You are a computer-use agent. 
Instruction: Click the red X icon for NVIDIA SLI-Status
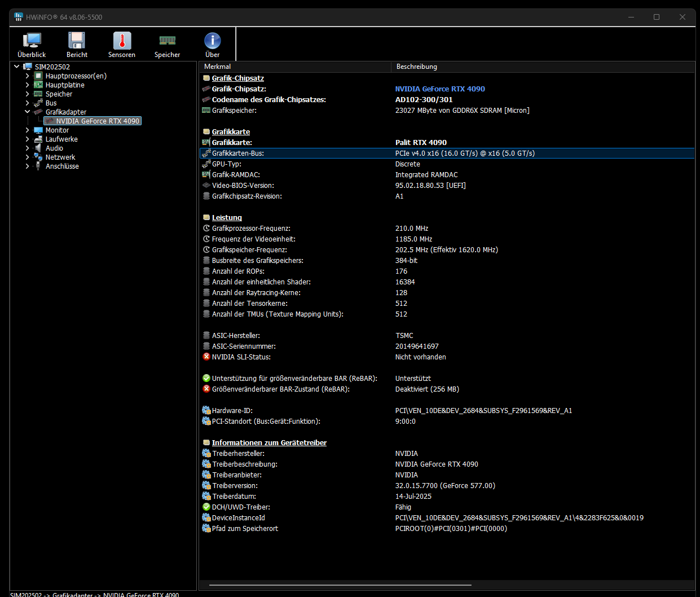coord(206,357)
